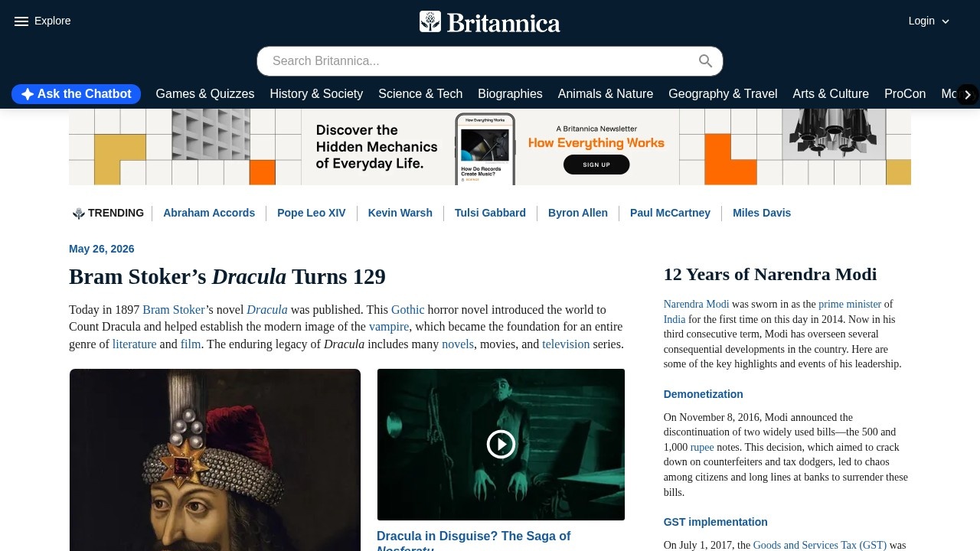Open trending topic Miles Davis

coord(762,213)
